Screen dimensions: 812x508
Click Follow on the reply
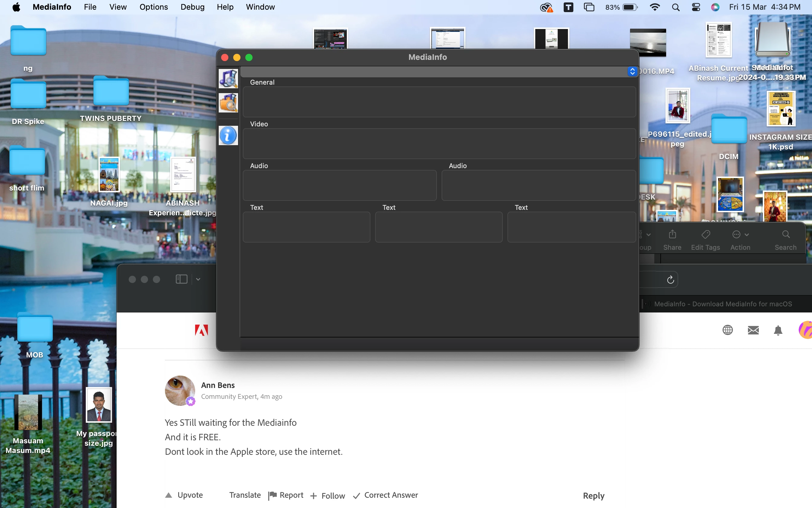327,496
